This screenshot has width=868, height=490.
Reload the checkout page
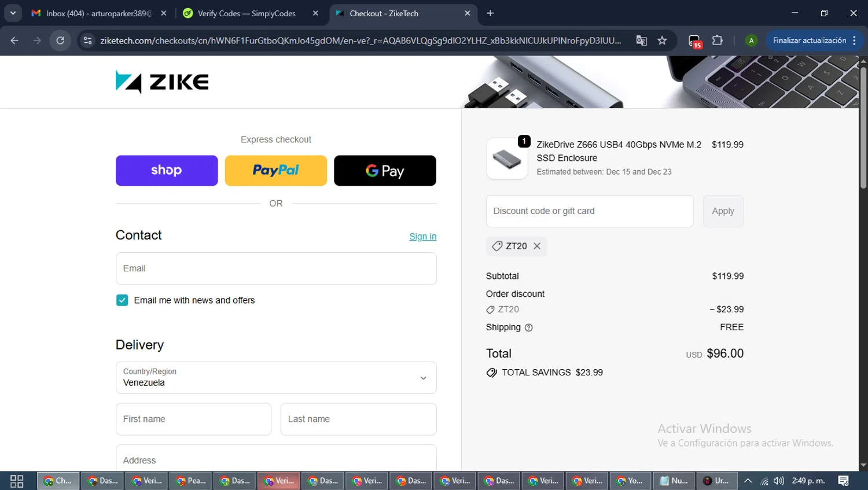[x=60, y=40]
